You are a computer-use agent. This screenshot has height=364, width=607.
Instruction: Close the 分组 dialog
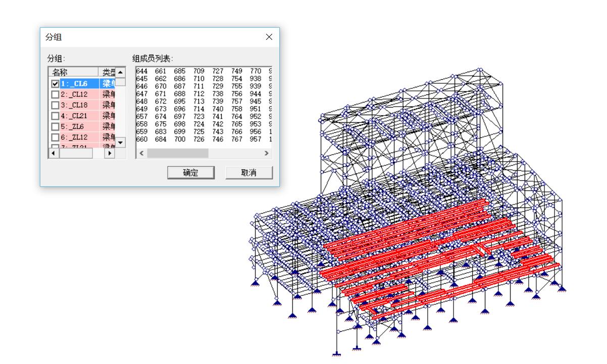pyautogui.click(x=269, y=37)
